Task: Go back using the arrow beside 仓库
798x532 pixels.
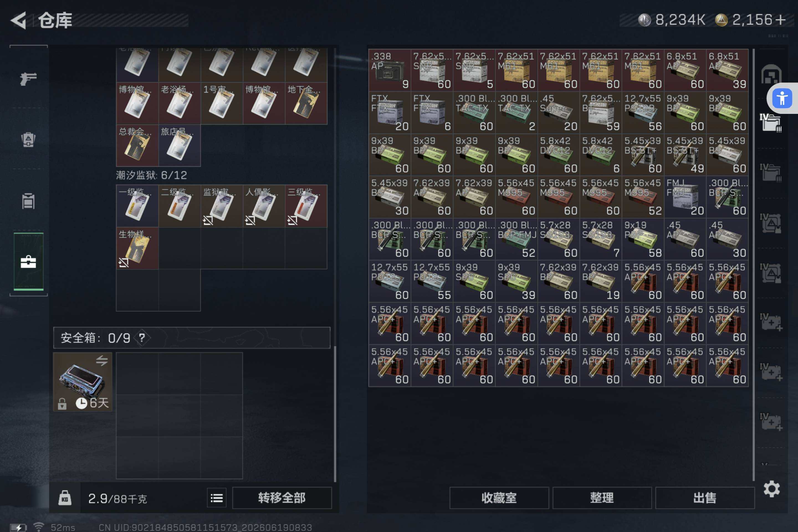Action: pos(19,20)
